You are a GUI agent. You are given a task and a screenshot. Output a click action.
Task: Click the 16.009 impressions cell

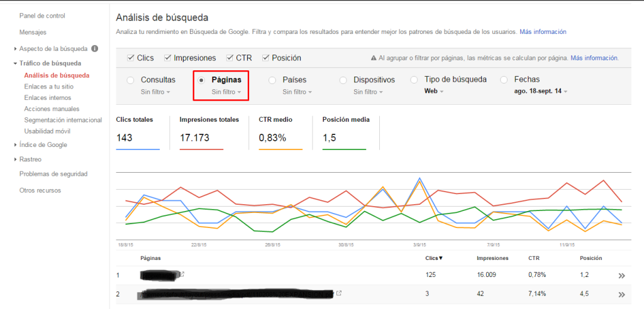[486, 275]
